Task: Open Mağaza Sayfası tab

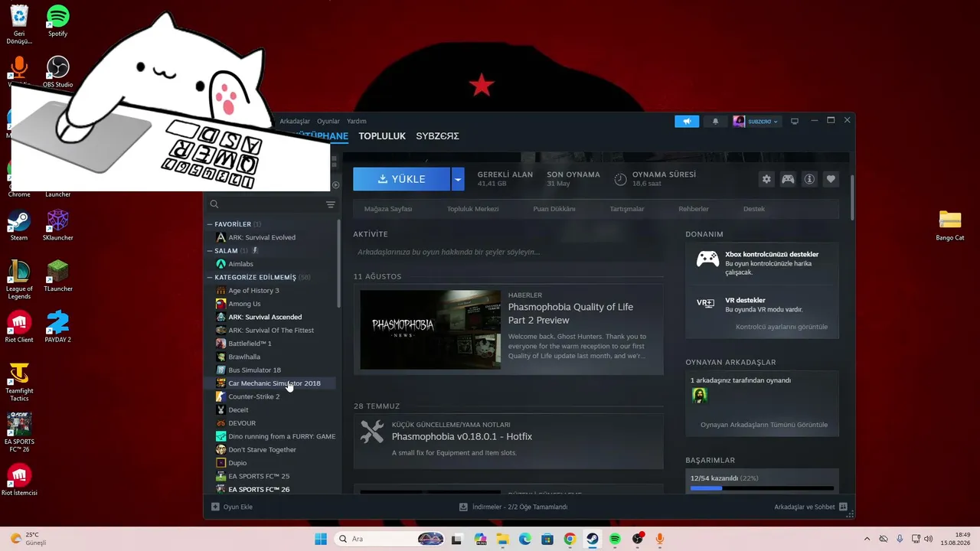Action: pyautogui.click(x=388, y=209)
